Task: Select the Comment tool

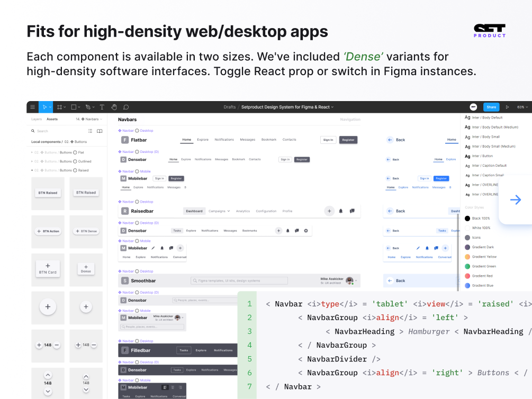Action: coord(126,107)
